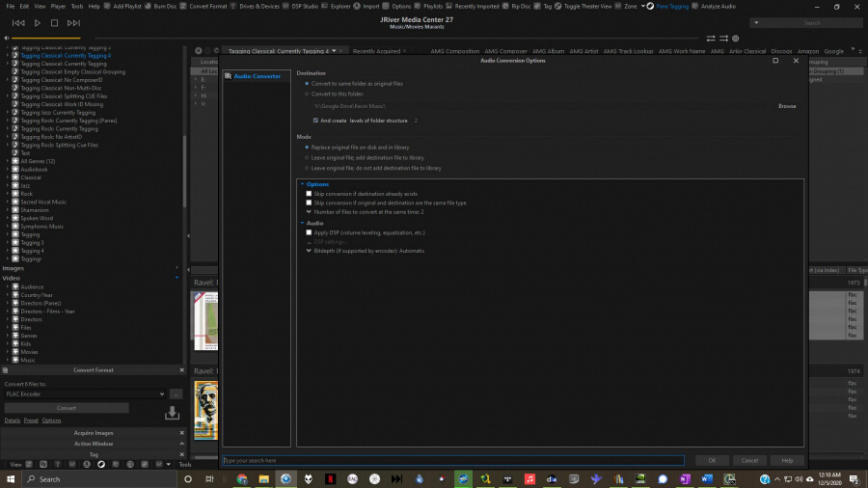Open the File menu
This screenshot has width=868, height=488.
(10, 6)
